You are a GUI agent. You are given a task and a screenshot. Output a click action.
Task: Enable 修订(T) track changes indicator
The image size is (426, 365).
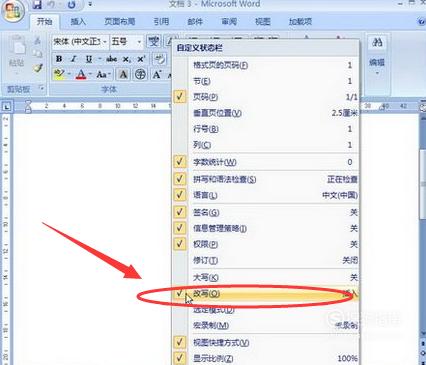(x=266, y=260)
